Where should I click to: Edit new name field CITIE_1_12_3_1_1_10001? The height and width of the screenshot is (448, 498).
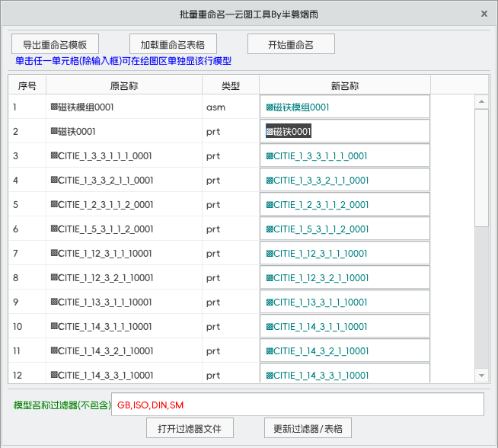click(345, 253)
